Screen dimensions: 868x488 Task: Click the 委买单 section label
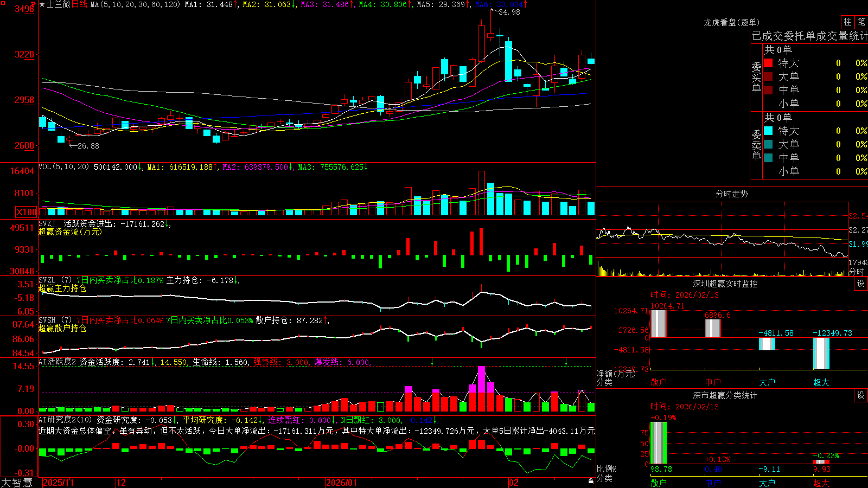click(x=756, y=78)
